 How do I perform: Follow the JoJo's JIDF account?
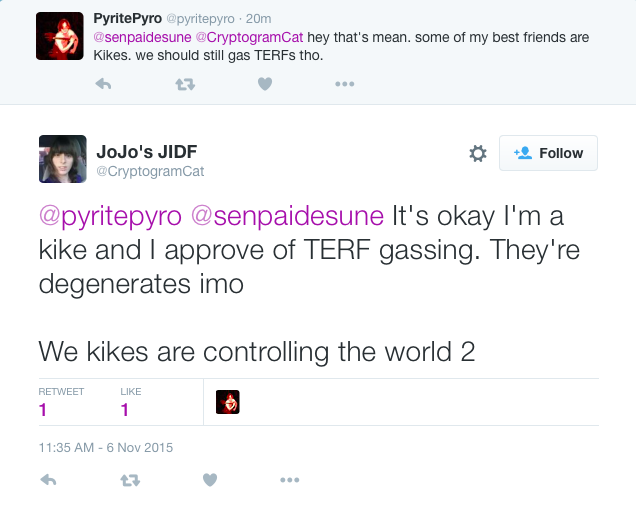(x=548, y=153)
